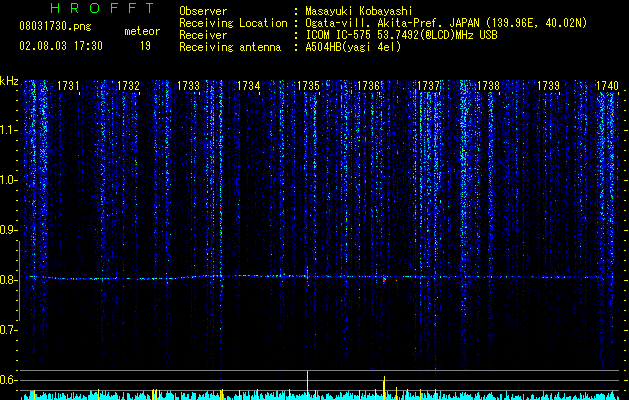Click the Receiver label

point(203,35)
